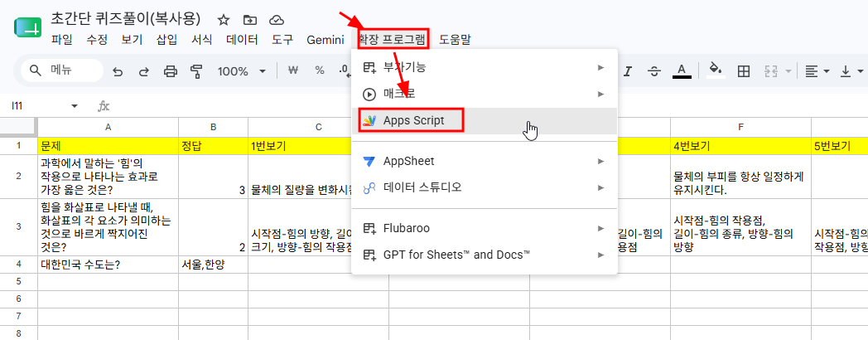
Task: Click the 1번보기 header cell
Action: [x=301, y=146]
